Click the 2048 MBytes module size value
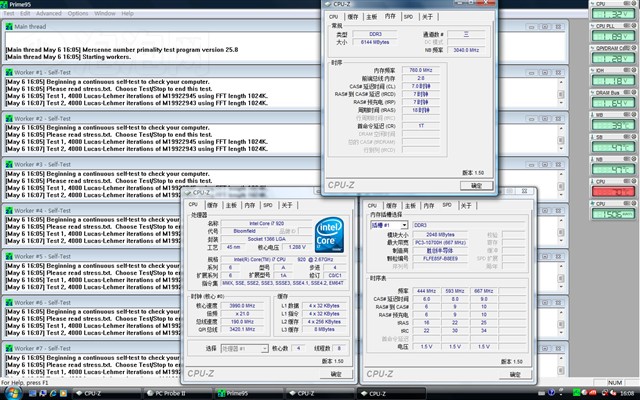 click(440, 235)
